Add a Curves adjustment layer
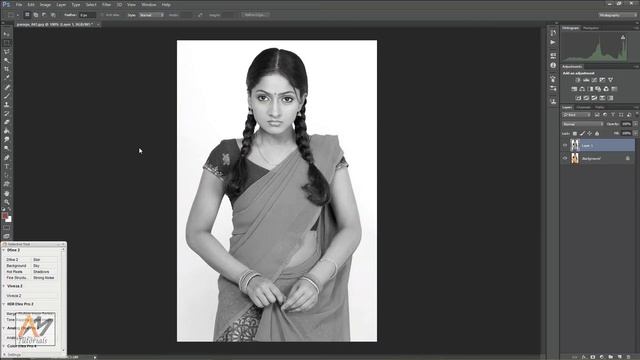Screen dimensions: 640x360 [x=594, y=80]
